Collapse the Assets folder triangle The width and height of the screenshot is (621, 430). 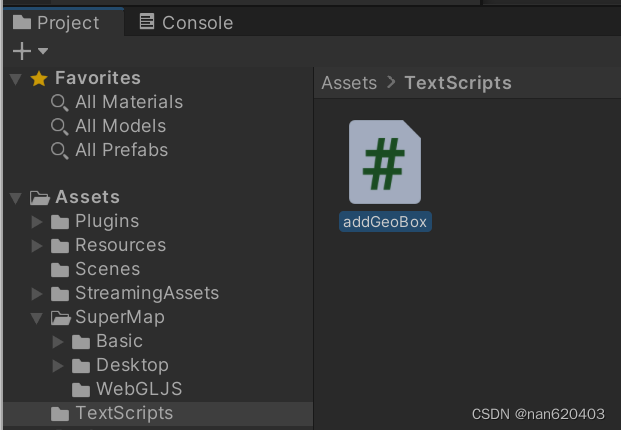tap(16, 198)
